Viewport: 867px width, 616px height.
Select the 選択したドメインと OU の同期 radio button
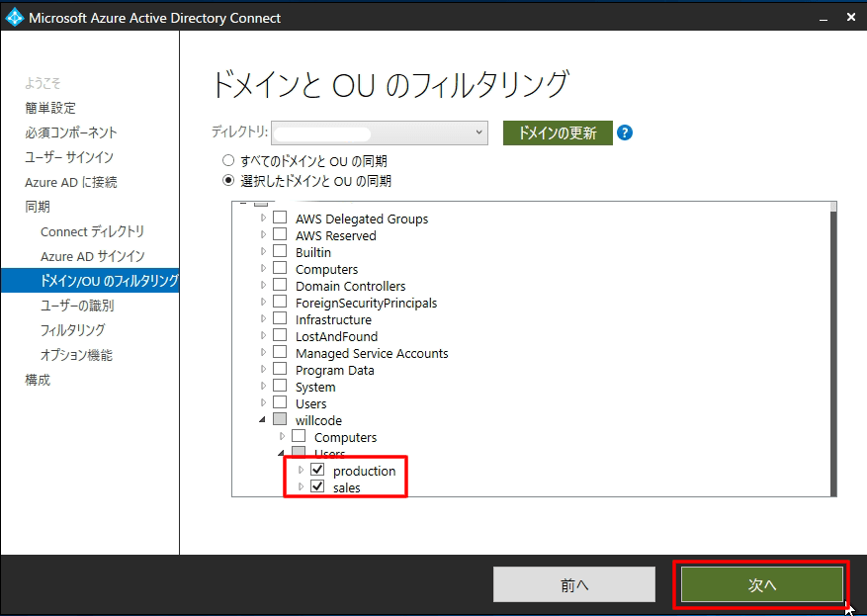[227, 180]
